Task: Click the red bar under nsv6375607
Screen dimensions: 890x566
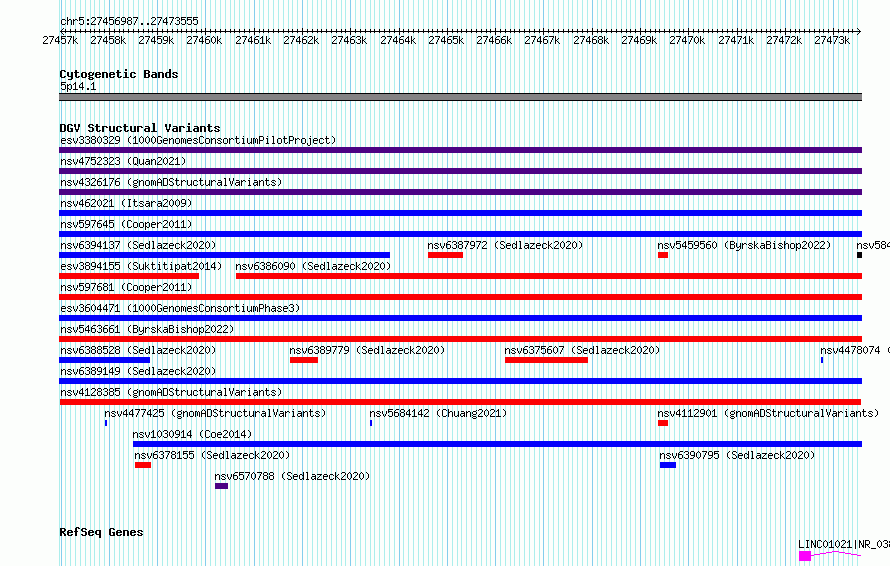Action: [x=547, y=360]
